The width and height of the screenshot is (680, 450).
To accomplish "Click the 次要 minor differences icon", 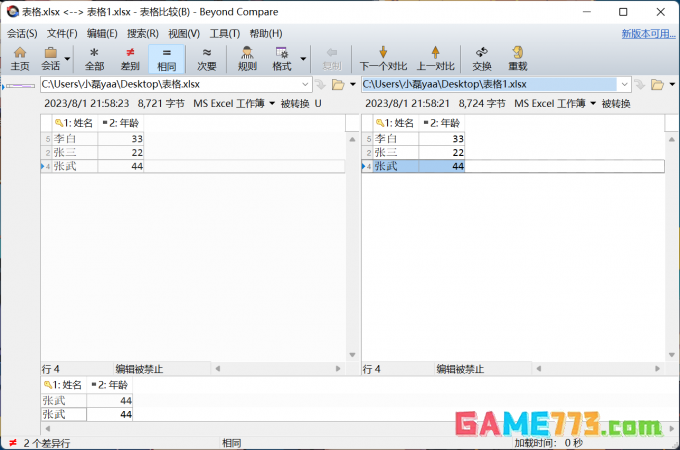I will [206, 58].
